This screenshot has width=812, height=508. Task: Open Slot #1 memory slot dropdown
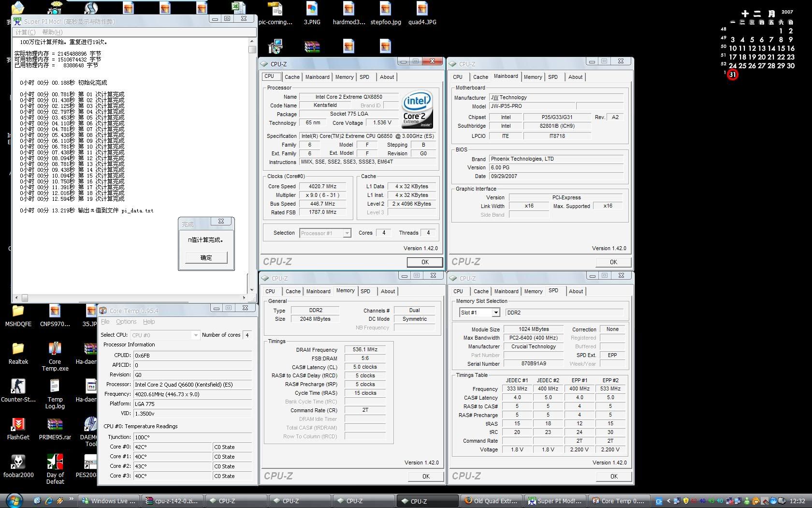point(495,313)
